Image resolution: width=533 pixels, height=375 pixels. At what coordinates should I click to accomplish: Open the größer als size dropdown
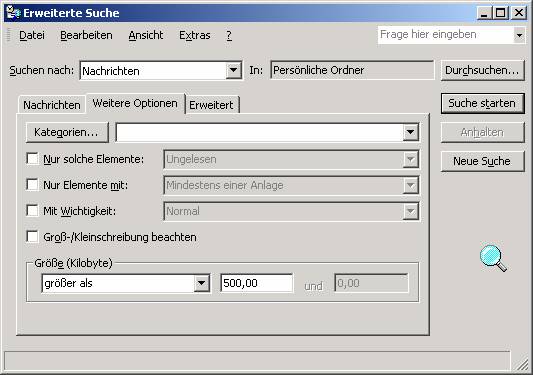click(201, 283)
